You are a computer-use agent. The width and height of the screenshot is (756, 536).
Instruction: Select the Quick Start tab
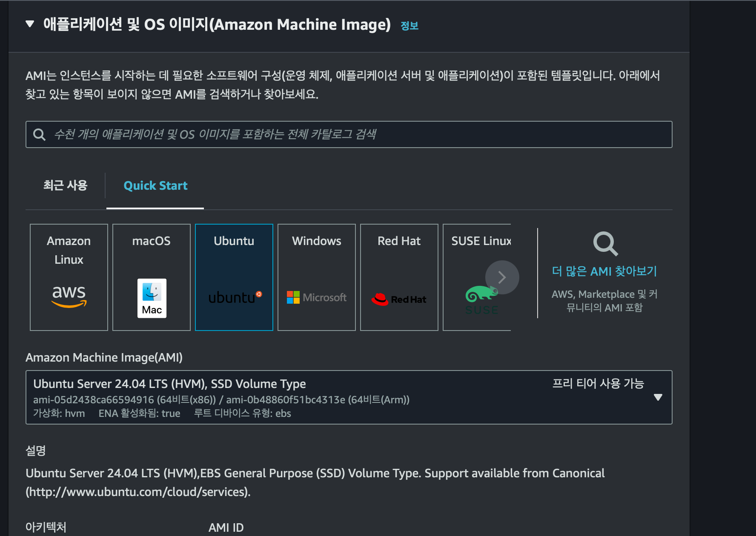(155, 185)
